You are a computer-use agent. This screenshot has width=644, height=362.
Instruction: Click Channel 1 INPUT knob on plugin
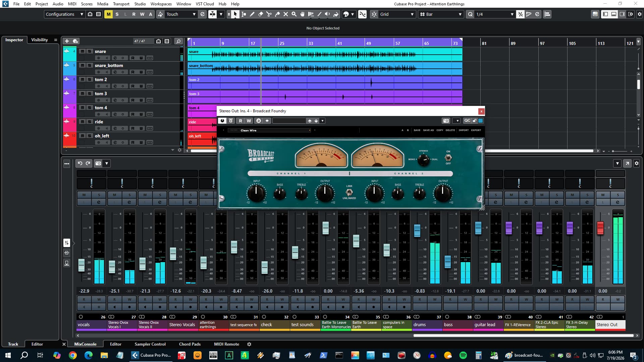click(256, 193)
